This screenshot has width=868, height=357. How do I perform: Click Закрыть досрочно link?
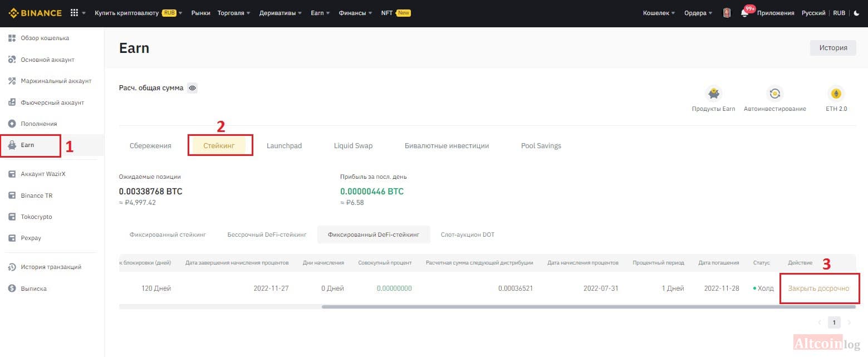pyautogui.click(x=818, y=288)
